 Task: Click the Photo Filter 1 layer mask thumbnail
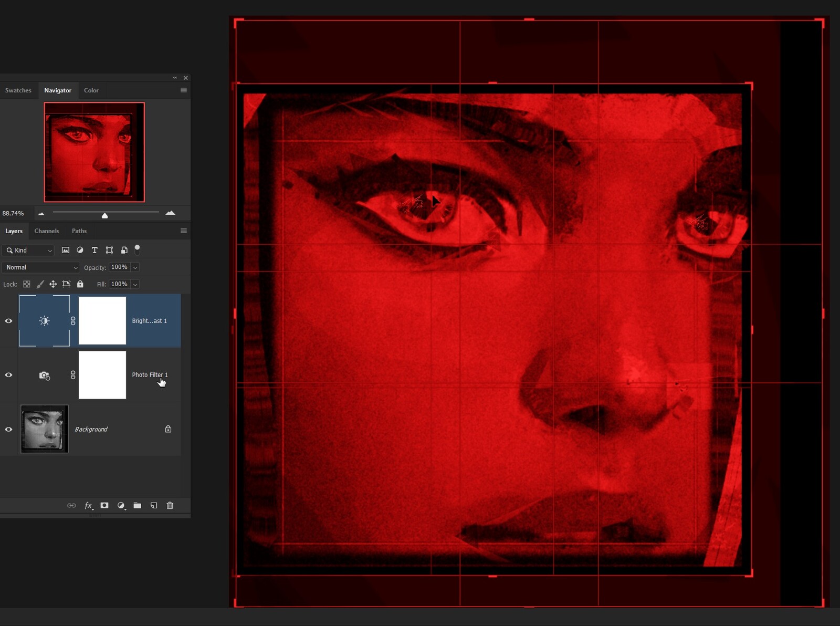(102, 375)
